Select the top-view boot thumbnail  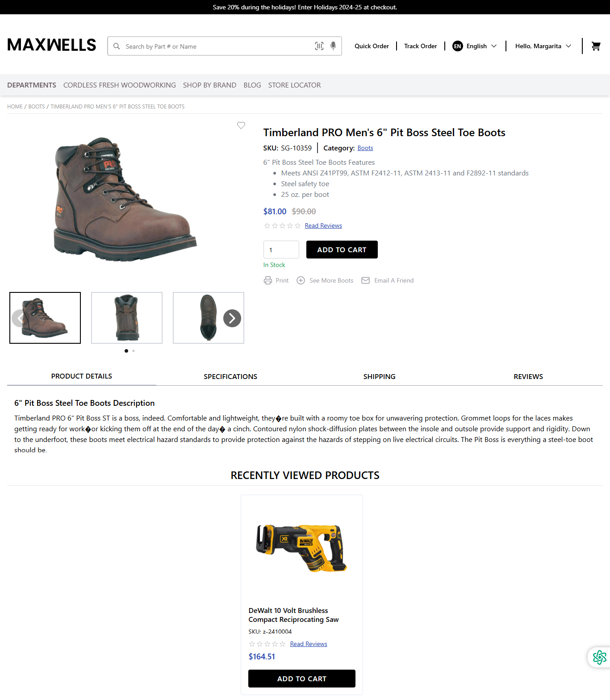pos(209,318)
